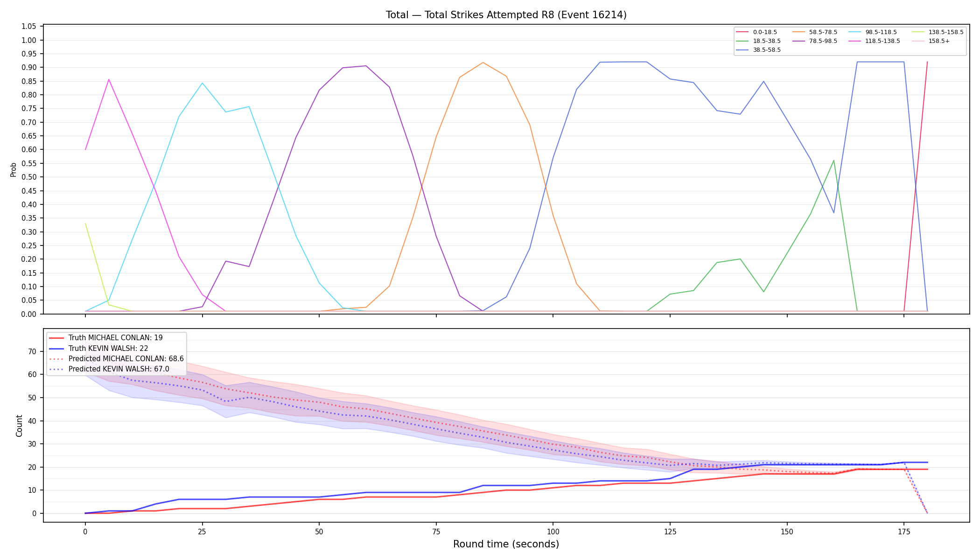Screen dimensions: 980x560
Task: Click the green curve's peak near 0.56
Action: pos(833,161)
